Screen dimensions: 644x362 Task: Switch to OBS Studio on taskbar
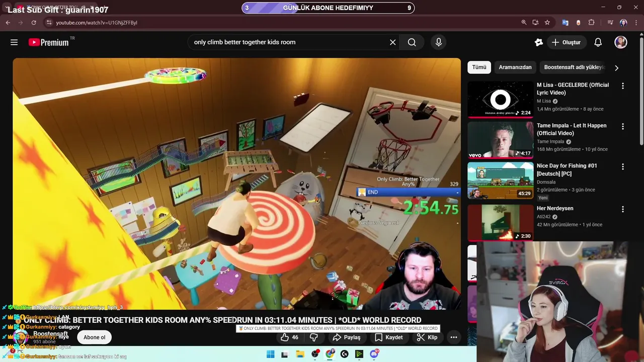[315, 354]
